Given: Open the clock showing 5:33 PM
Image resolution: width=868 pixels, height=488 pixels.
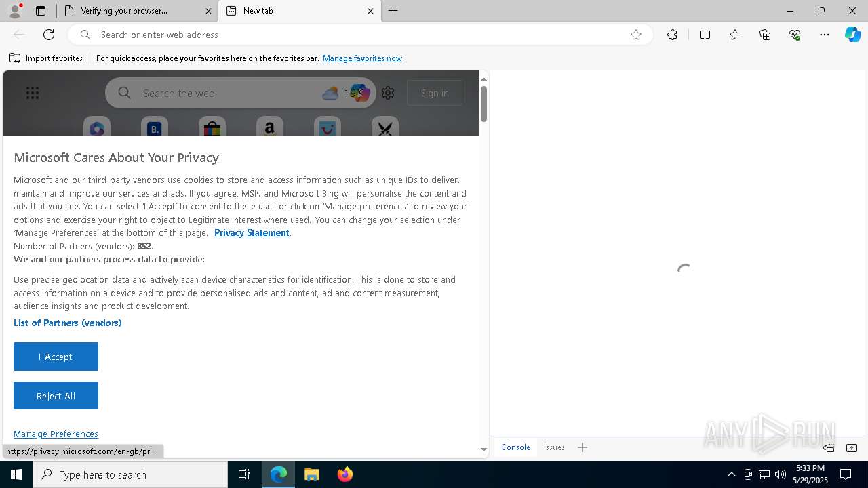Looking at the screenshot, I should coord(810,474).
